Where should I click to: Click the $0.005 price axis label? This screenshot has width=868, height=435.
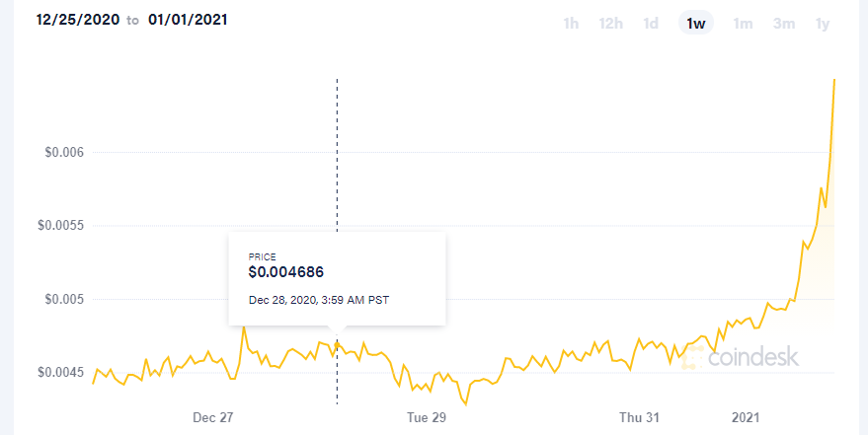point(63,299)
